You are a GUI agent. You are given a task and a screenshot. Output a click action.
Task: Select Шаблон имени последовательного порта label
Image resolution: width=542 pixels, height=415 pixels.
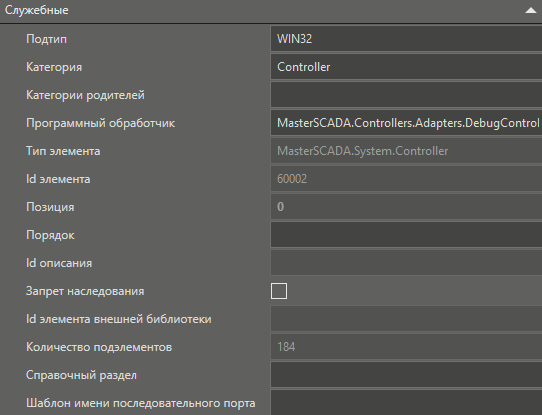[141, 403]
